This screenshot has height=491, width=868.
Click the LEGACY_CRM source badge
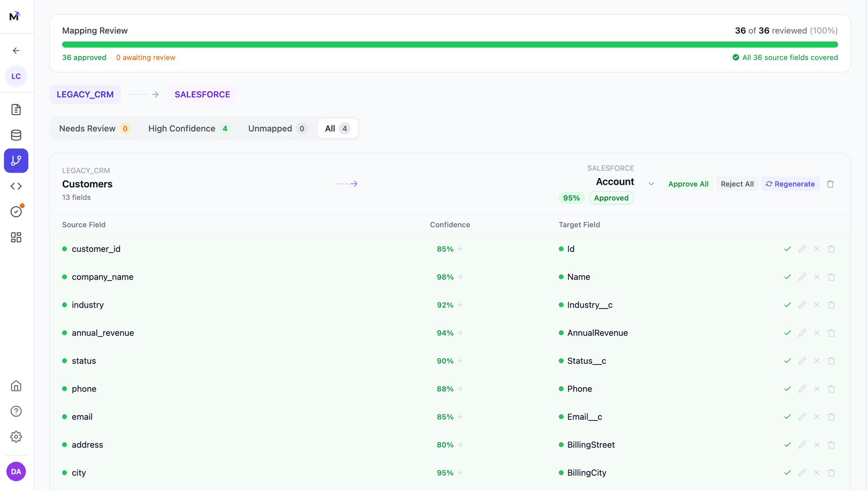pos(85,94)
